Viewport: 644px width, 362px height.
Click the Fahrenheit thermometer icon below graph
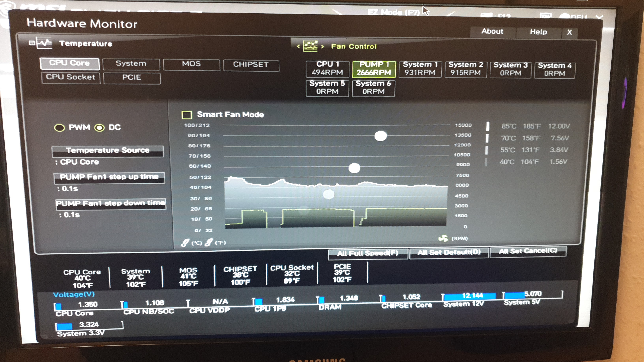209,242
